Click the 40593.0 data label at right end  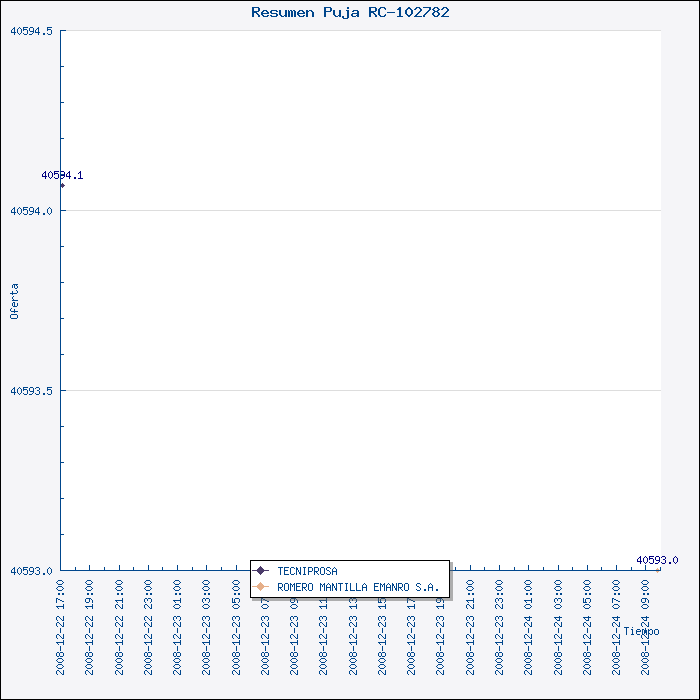coord(657,560)
